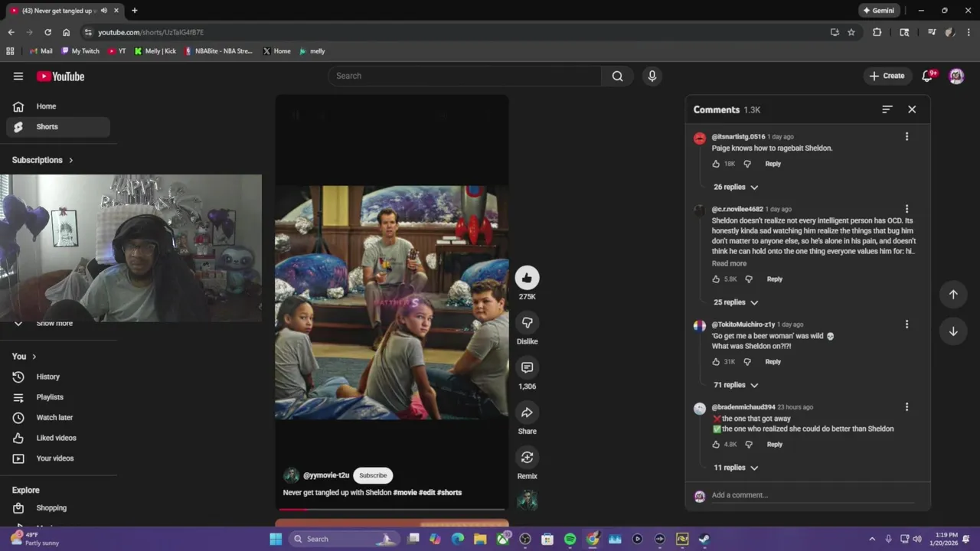Click the Create button

pos(887,76)
